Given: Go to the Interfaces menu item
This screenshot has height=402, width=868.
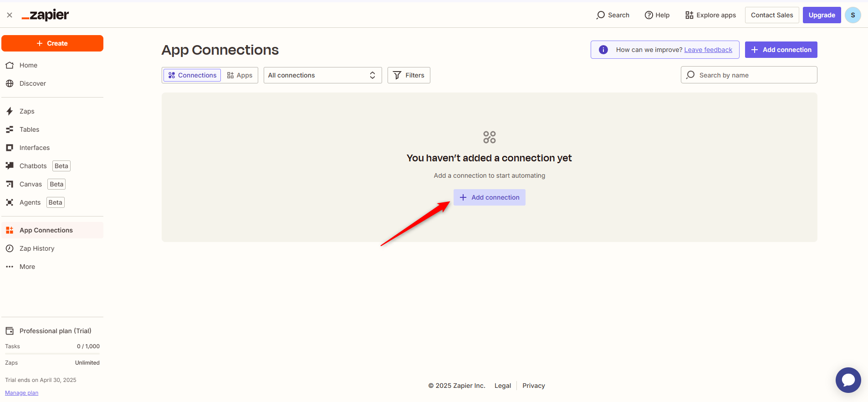Looking at the screenshot, I should (x=35, y=148).
